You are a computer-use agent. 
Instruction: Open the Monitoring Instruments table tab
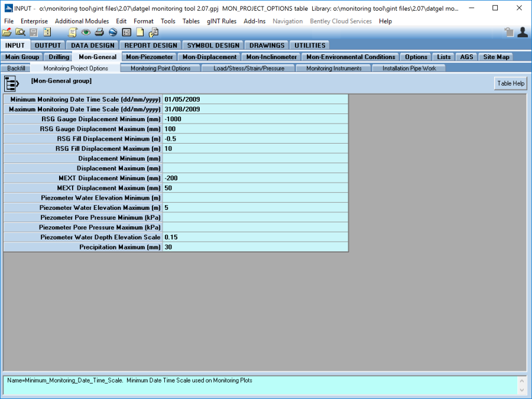click(x=333, y=69)
